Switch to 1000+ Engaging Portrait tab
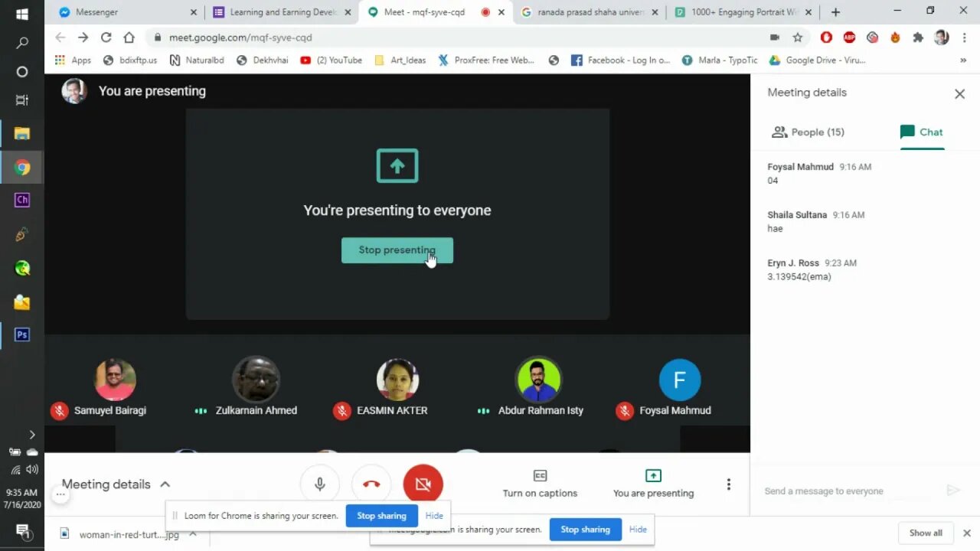The width and height of the screenshot is (980, 551). click(743, 12)
